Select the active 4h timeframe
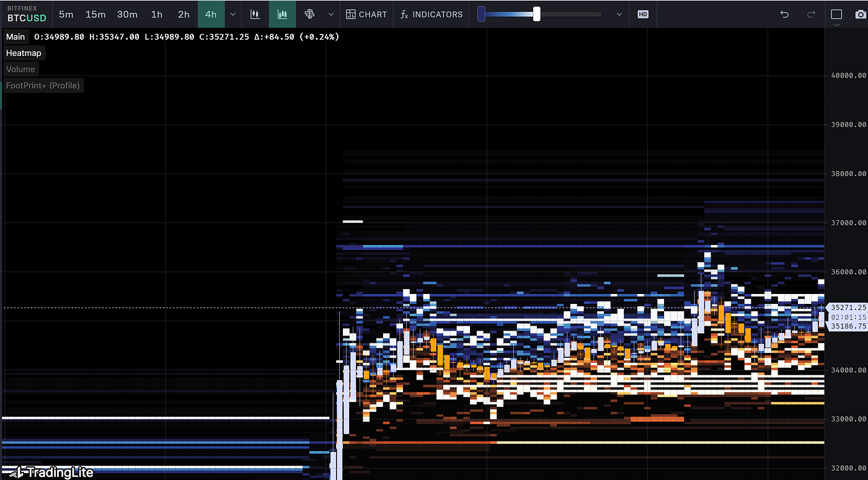The image size is (868, 480). 211,14
